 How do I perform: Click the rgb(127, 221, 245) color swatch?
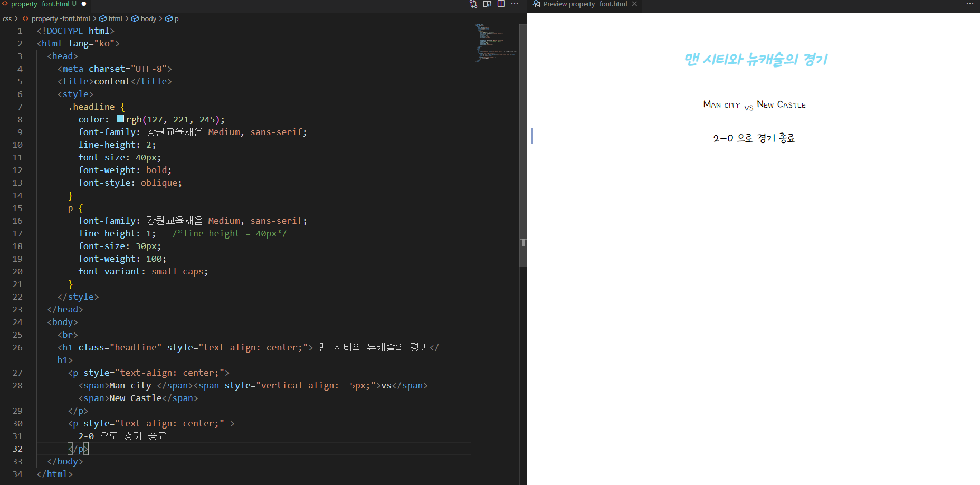[120, 119]
